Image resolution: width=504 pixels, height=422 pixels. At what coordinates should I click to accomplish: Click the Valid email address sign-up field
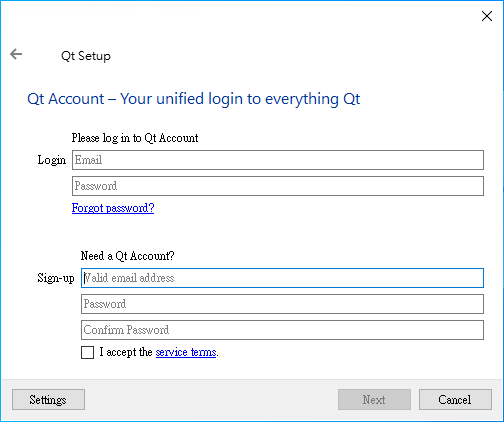[x=282, y=278]
